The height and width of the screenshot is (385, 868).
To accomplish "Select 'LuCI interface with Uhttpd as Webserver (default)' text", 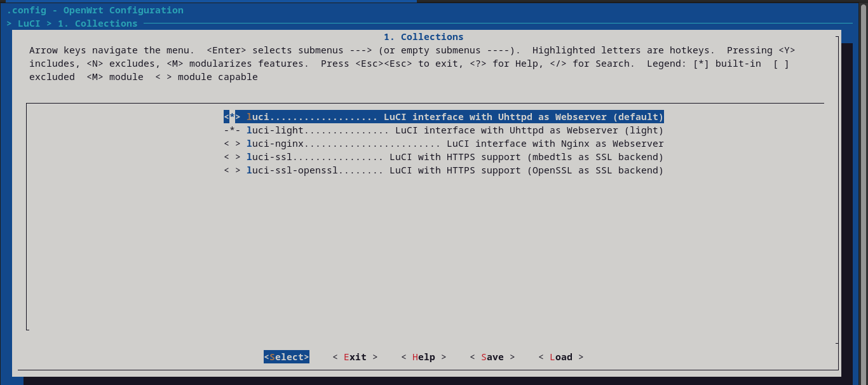I will pyautogui.click(x=524, y=117).
